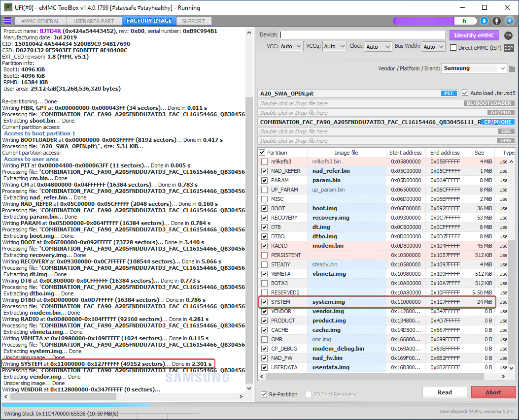
Task: Click the CP/PHONE slot label
Action: [x=497, y=122]
